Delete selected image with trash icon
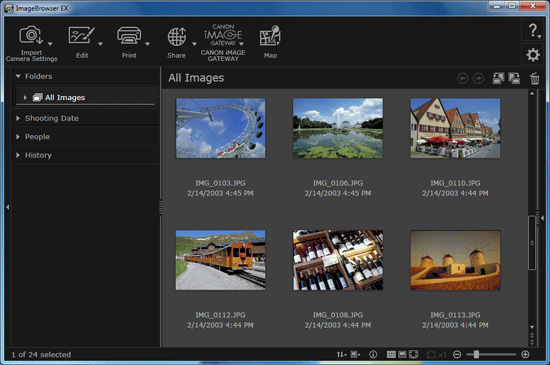 (x=535, y=78)
